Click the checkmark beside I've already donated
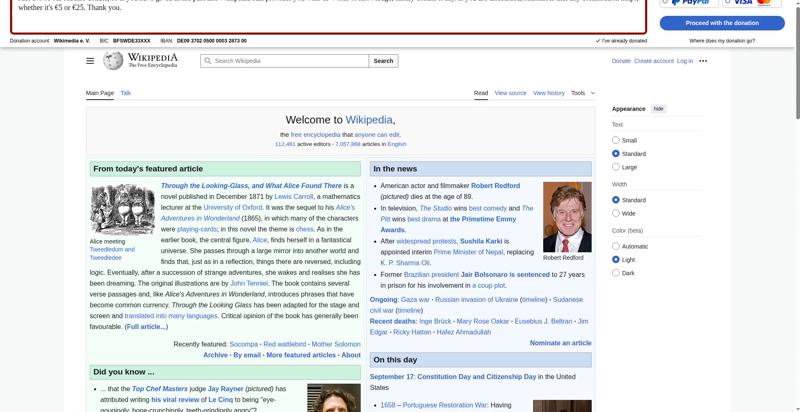The image size is (800, 412). point(597,41)
